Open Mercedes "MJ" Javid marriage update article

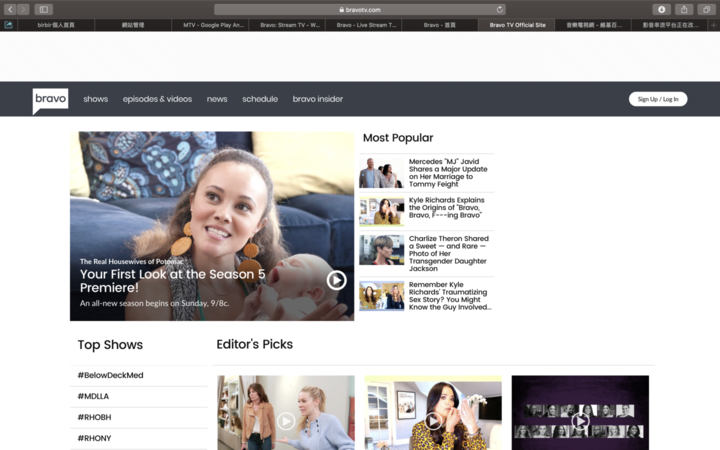[x=448, y=173]
